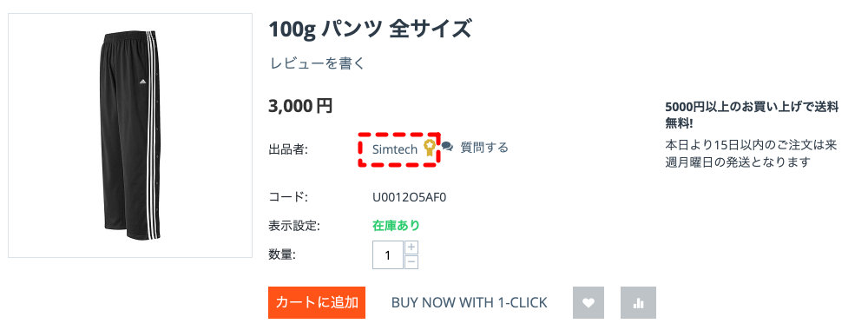Decrease quantity with the minus button
The image size is (868, 330).
(x=411, y=262)
